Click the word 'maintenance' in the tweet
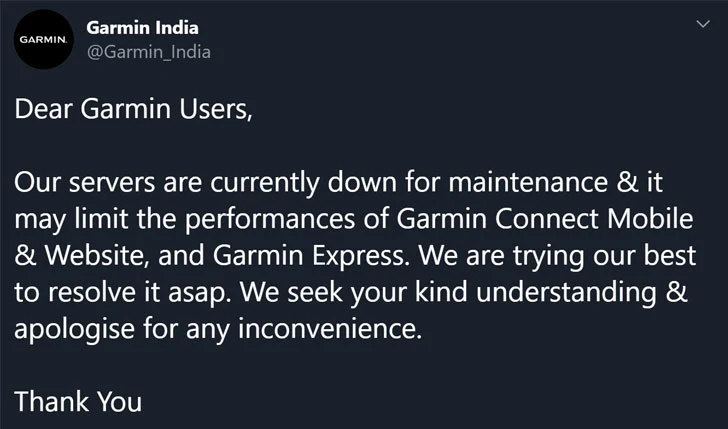This screenshot has height=429, width=728. (528, 182)
